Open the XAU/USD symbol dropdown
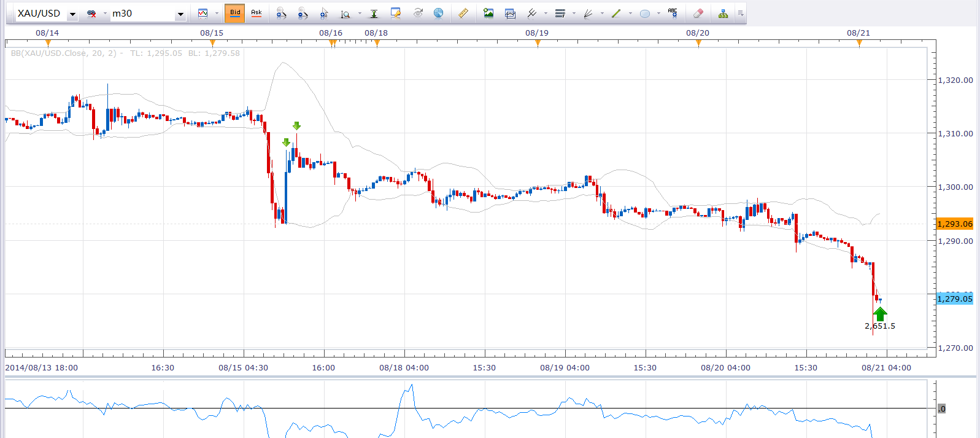This screenshot has height=438, width=980. pos(72,14)
